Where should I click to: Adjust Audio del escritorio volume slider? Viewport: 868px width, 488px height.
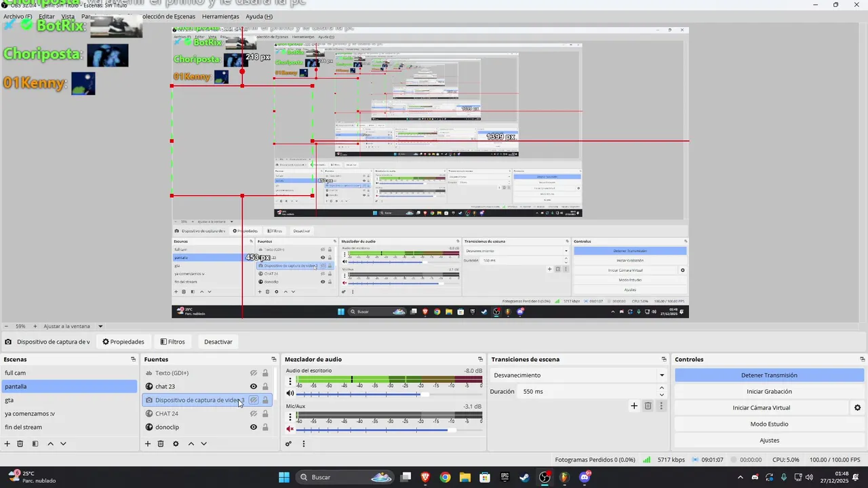389,394
